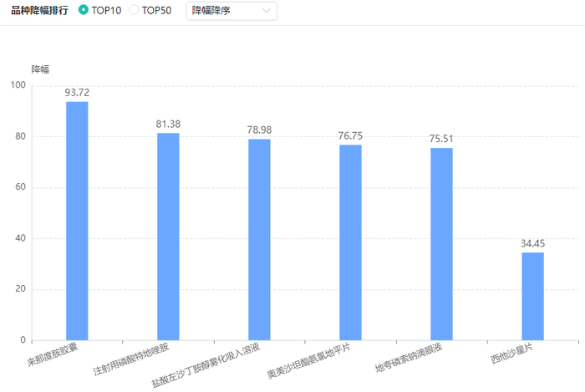Click the 来那度胺胶囊 bar at 93.72
This screenshot has width=585, height=392.
pyautogui.click(x=77, y=221)
